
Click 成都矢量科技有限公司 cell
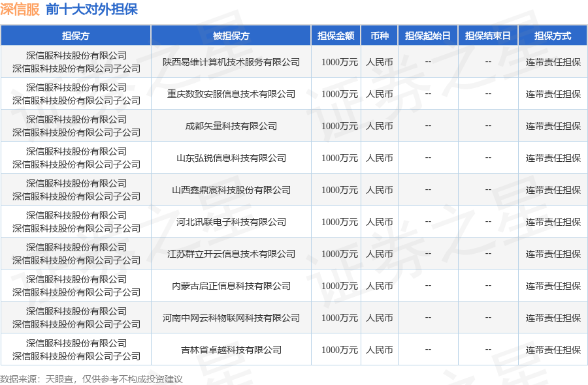[231, 126]
